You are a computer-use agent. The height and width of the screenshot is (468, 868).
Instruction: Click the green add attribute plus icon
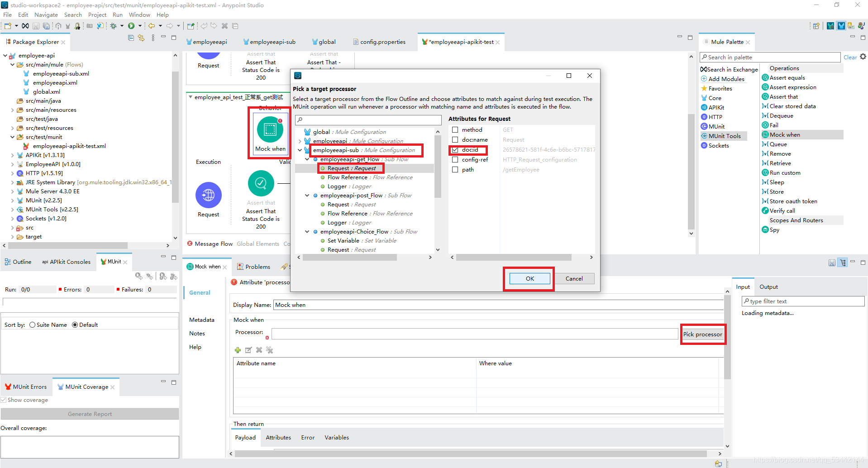pos(238,350)
